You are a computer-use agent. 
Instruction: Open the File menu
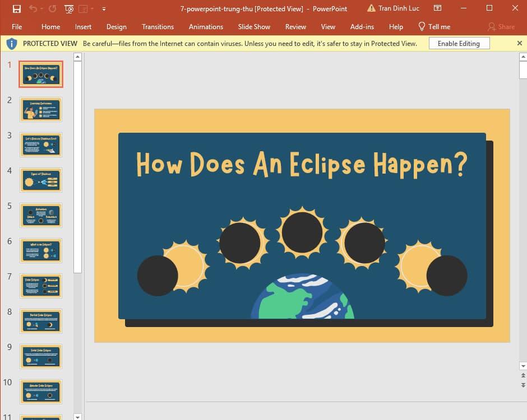pyautogui.click(x=17, y=26)
